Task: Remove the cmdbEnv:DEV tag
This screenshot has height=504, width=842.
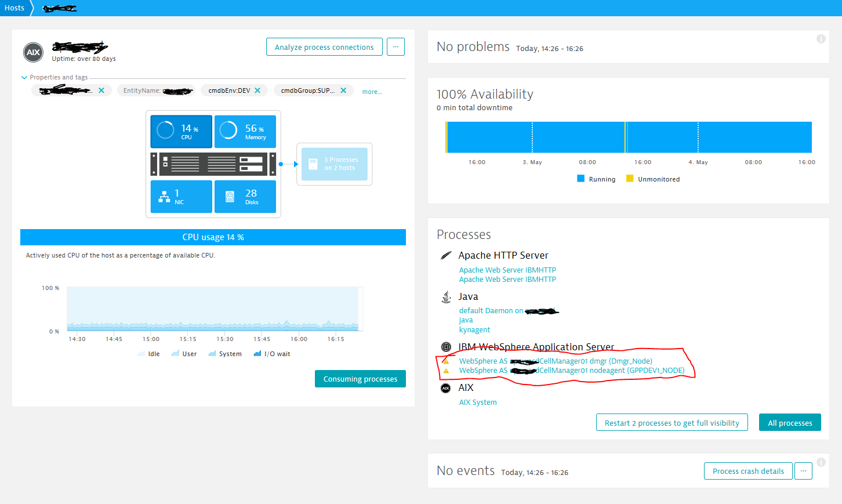Action: click(257, 90)
